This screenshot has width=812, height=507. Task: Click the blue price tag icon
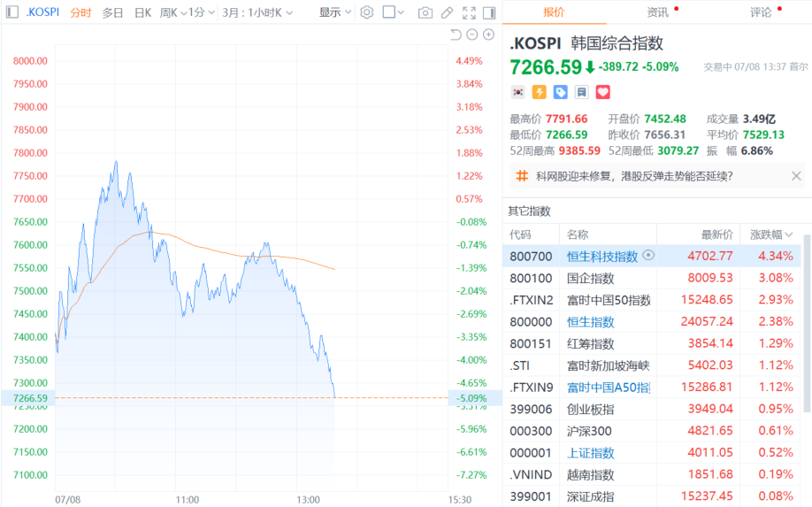click(560, 92)
